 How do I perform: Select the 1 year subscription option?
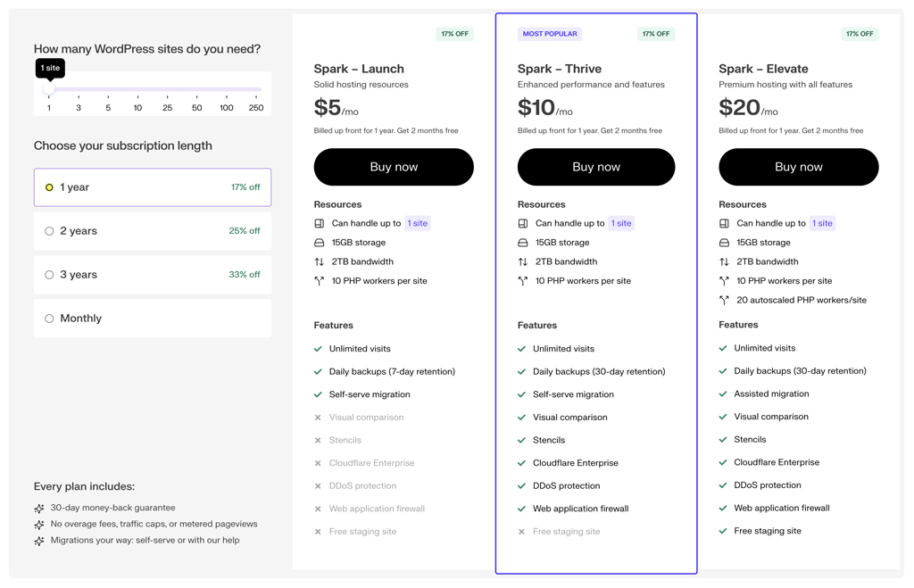click(x=49, y=187)
